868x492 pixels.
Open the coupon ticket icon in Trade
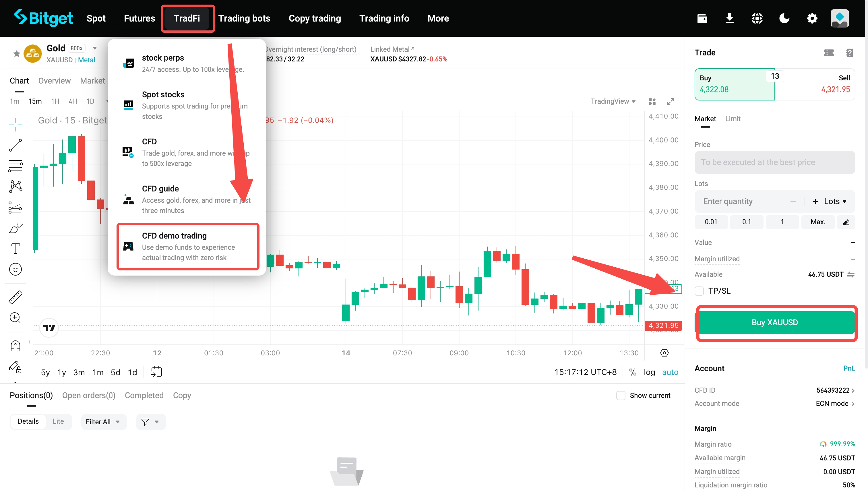828,53
